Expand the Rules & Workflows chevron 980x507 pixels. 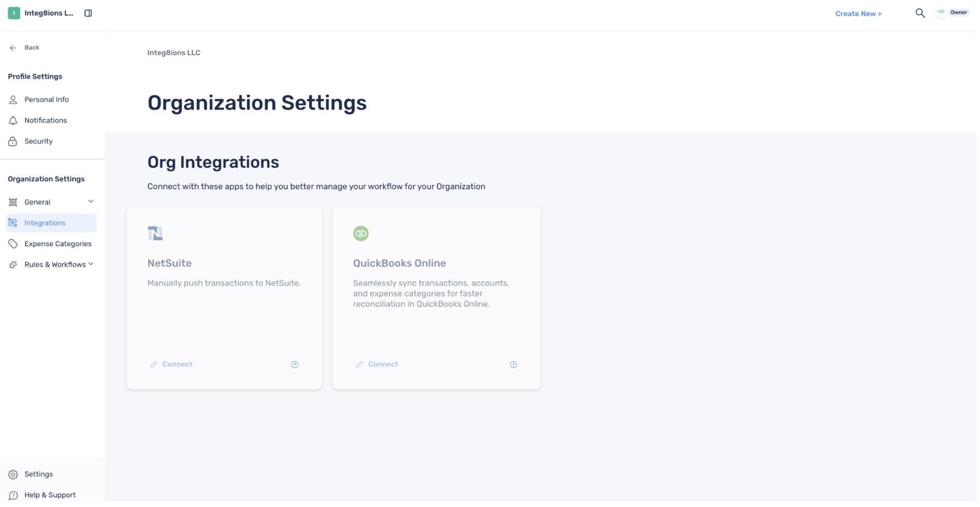(x=91, y=264)
